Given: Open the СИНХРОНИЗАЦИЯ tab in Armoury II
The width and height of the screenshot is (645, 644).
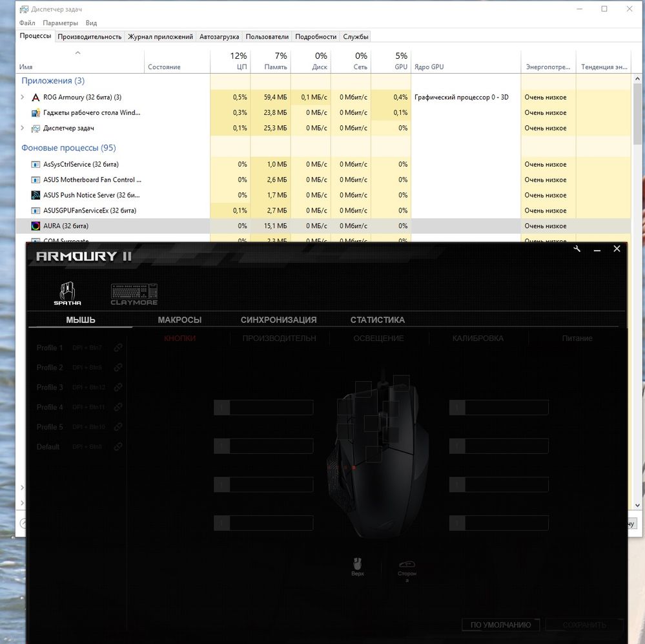Looking at the screenshot, I should (x=278, y=320).
